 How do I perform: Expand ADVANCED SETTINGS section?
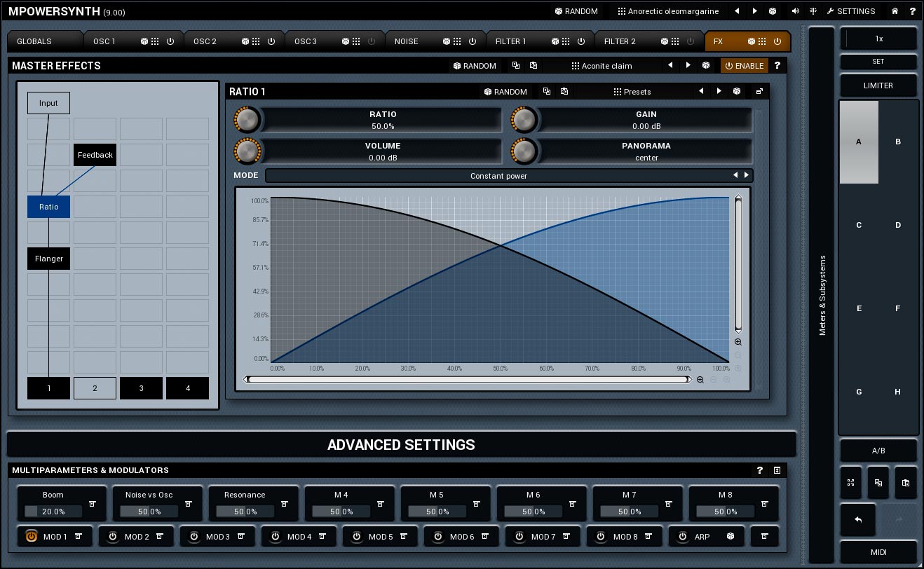(x=401, y=444)
